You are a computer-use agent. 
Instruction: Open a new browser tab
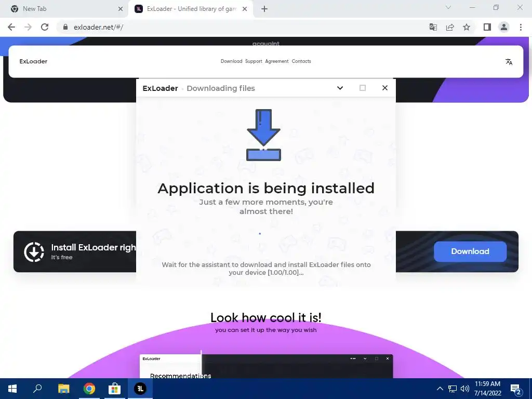[264, 9]
